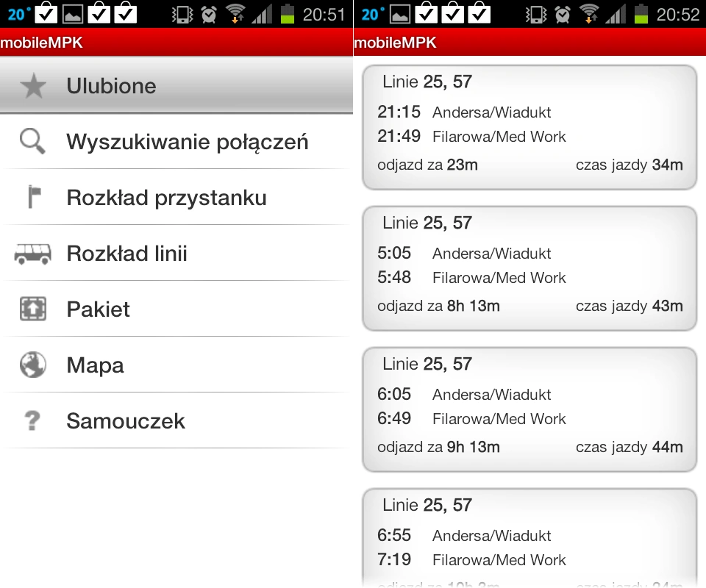The height and width of the screenshot is (588, 706).
Task: Tap 'odjazd za 9h 13m' text
Action: pyautogui.click(x=438, y=447)
